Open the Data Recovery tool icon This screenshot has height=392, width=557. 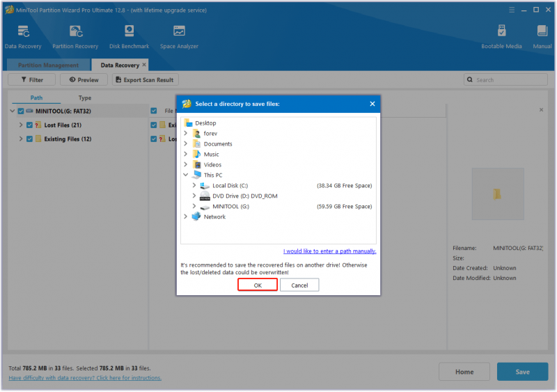click(24, 31)
